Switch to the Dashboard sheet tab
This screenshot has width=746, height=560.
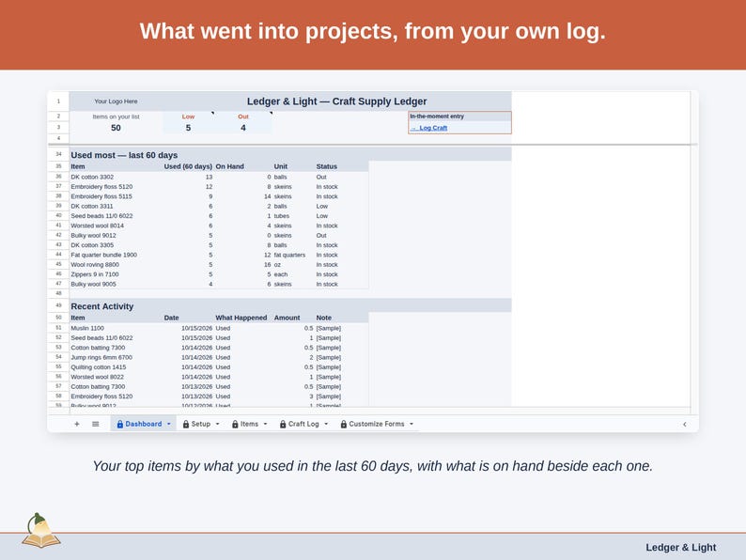point(143,424)
